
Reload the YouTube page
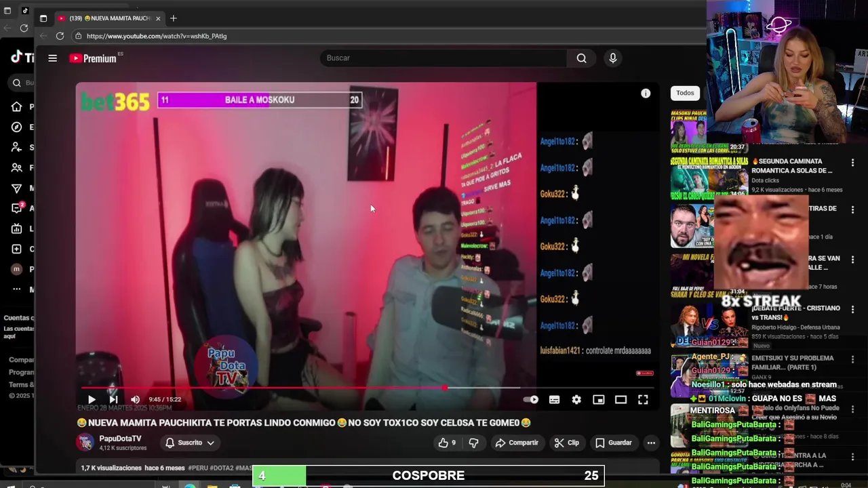point(60,36)
